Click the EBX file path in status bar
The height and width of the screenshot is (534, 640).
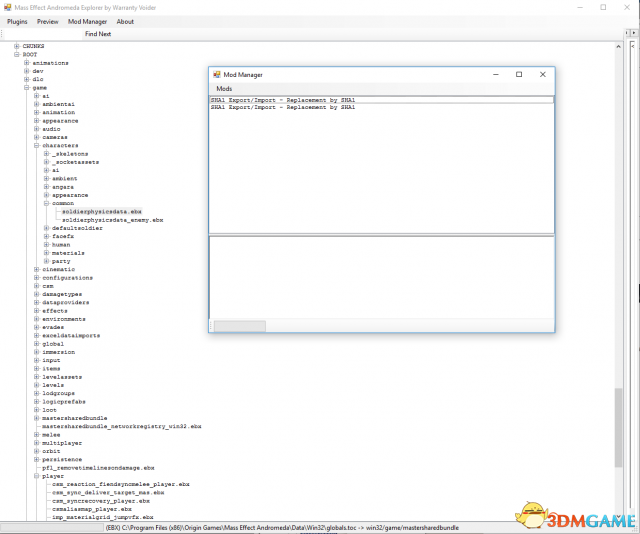(x=282, y=528)
